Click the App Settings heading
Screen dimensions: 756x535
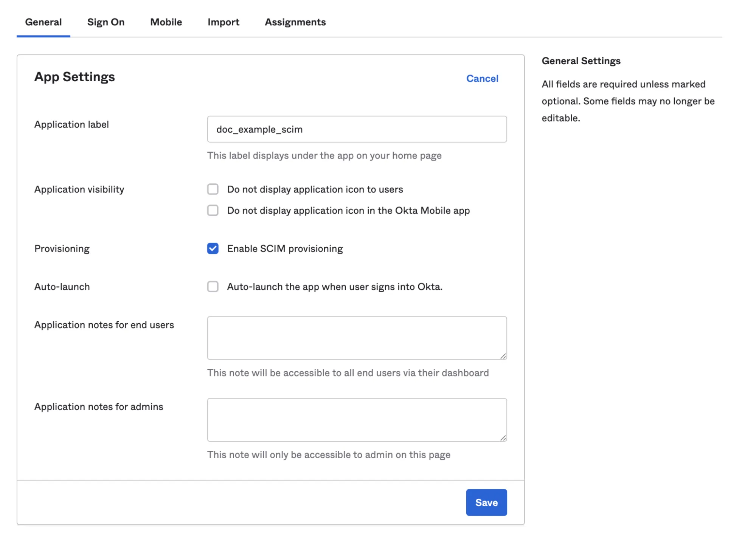75,77
